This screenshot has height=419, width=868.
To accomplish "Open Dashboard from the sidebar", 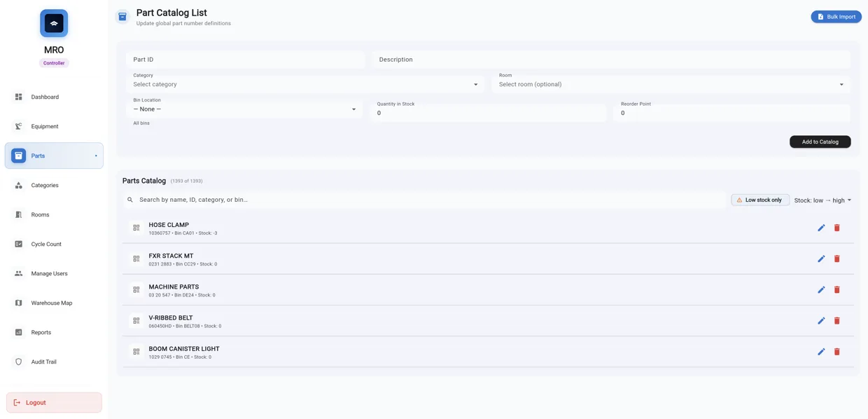I will tap(54, 97).
